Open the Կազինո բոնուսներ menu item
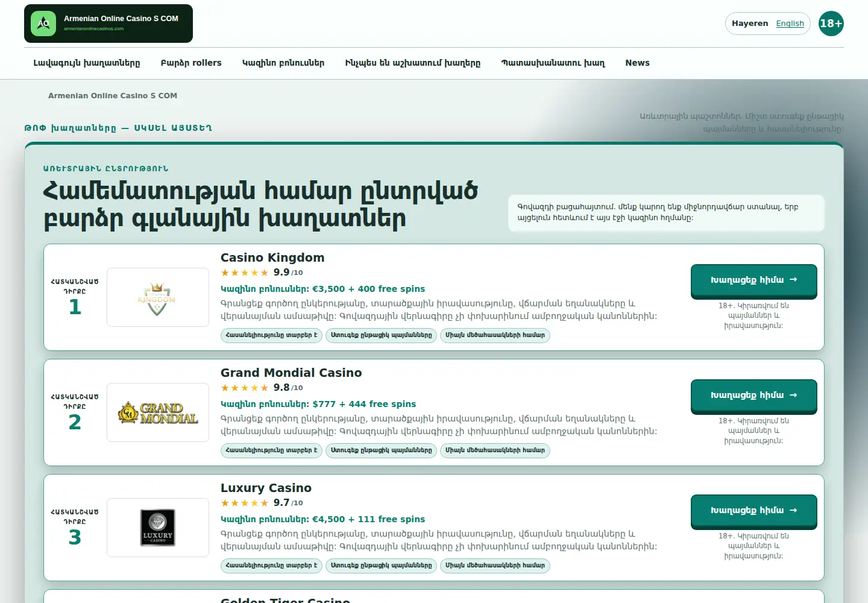Image resolution: width=868 pixels, height=603 pixels. point(283,63)
